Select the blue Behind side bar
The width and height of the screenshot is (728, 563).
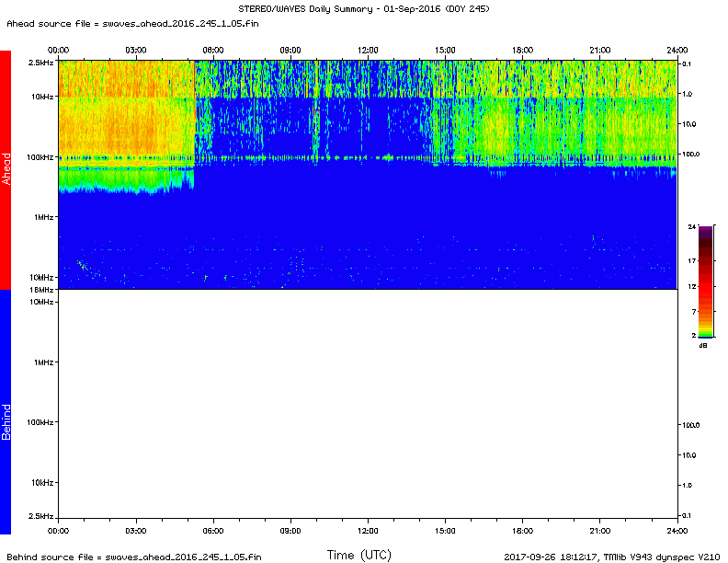(x=6, y=412)
